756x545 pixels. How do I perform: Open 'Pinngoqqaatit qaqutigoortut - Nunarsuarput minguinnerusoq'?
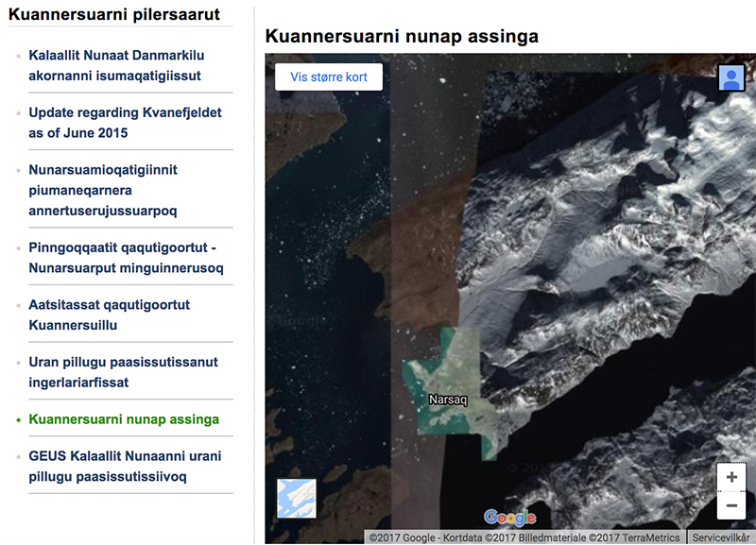[x=126, y=258]
